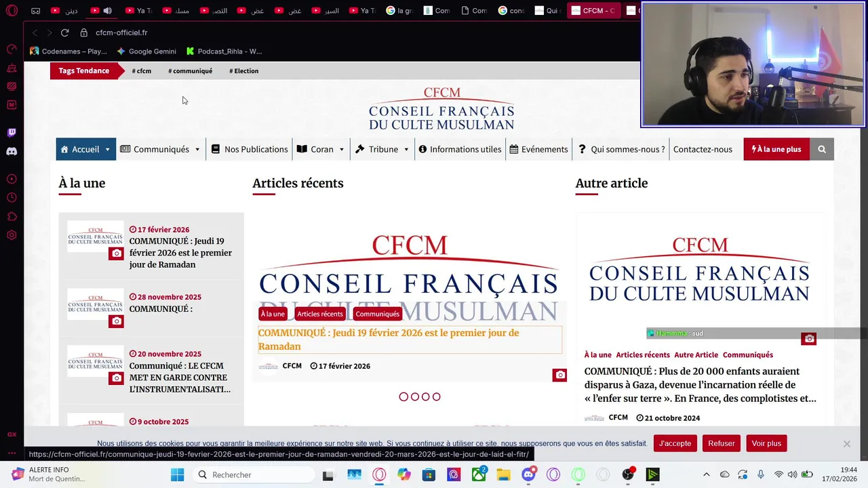Click camera icon on 17 février article

(116, 253)
